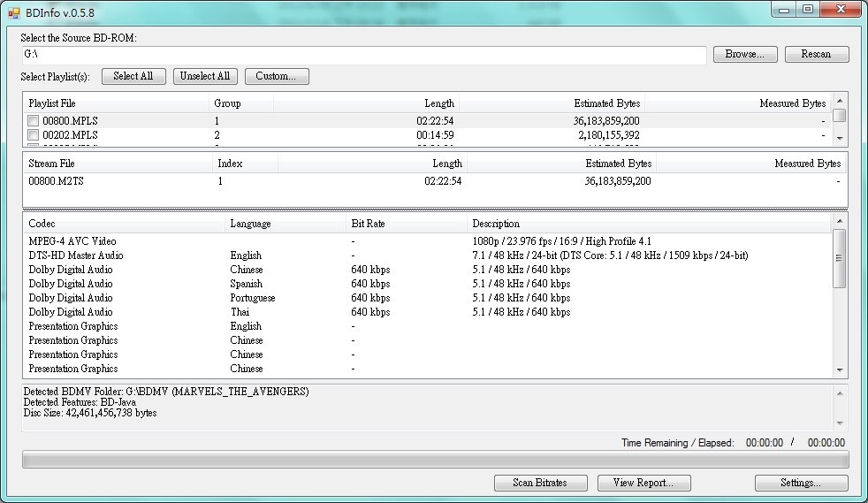This screenshot has width=868, height=503.
Task: Open the Browse dialog for BD-ROM source
Action: (744, 54)
